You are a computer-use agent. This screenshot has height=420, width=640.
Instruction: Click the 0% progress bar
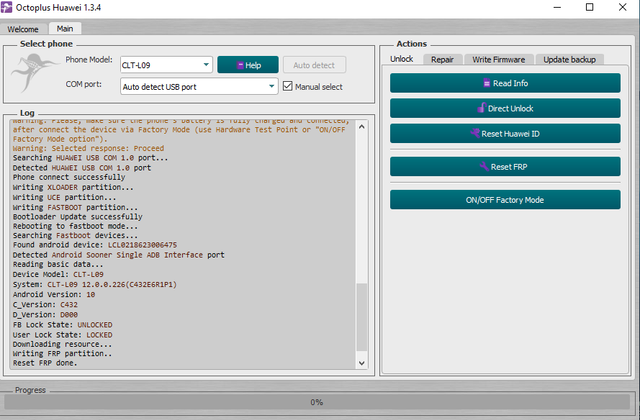[317, 402]
